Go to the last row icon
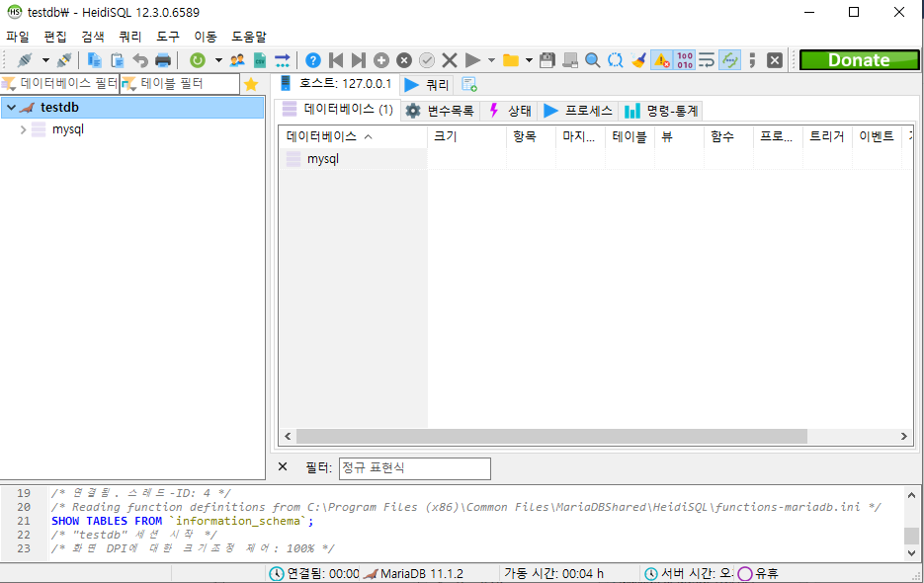Screen dimensions: 924x583 point(359,60)
